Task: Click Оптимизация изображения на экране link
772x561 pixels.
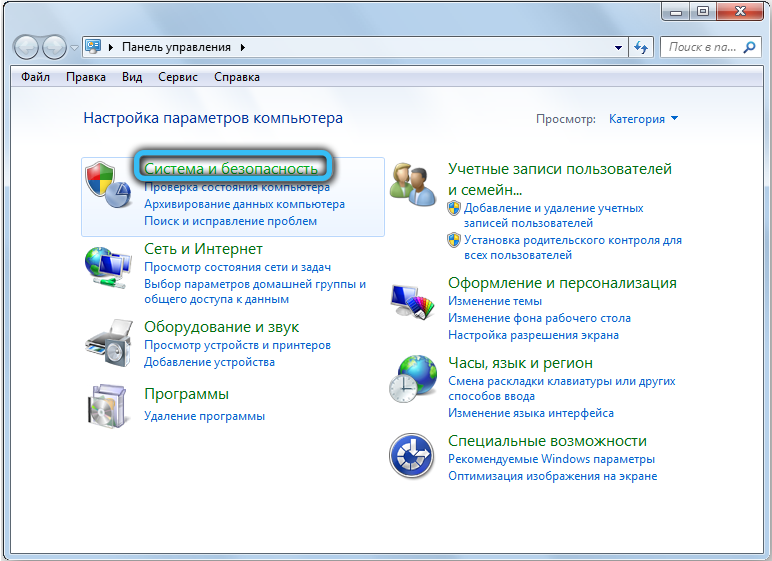Action: pyautogui.click(x=552, y=476)
